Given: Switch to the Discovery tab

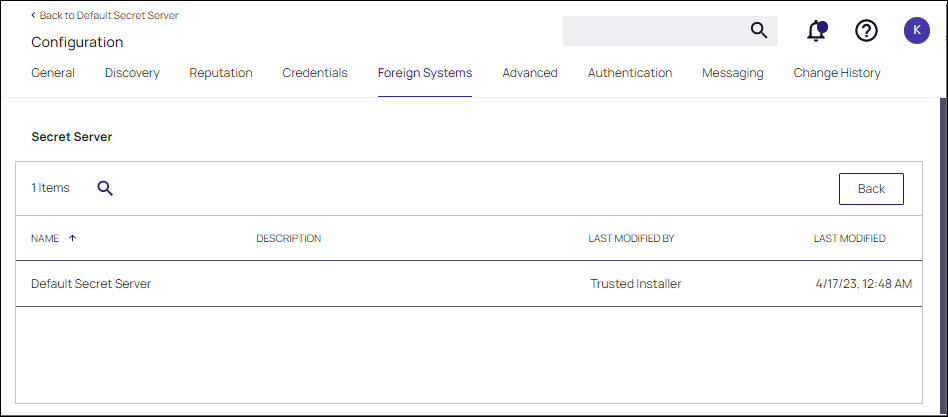Looking at the screenshot, I should click(x=132, y=73).
